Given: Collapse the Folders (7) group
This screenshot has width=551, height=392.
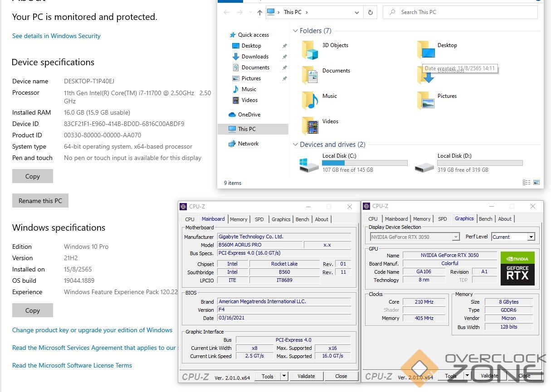Looking at the screenshot, I should [x=296, y=31].
